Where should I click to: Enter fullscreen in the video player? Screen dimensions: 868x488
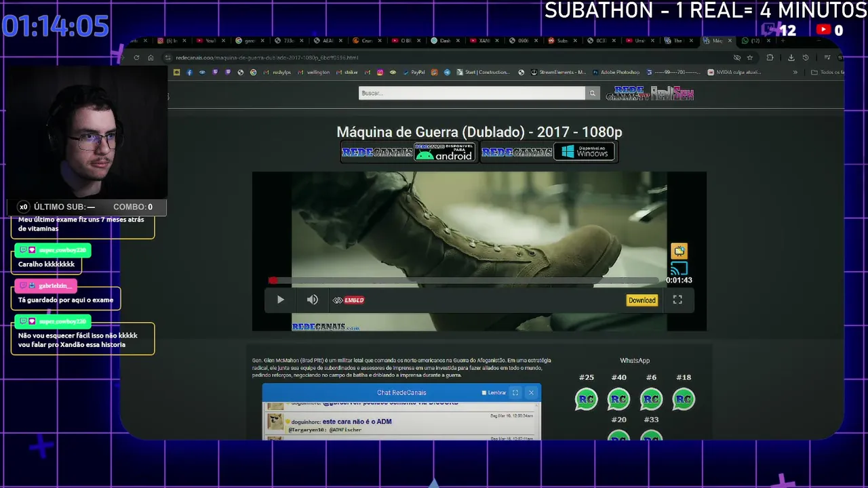[677, 300]
